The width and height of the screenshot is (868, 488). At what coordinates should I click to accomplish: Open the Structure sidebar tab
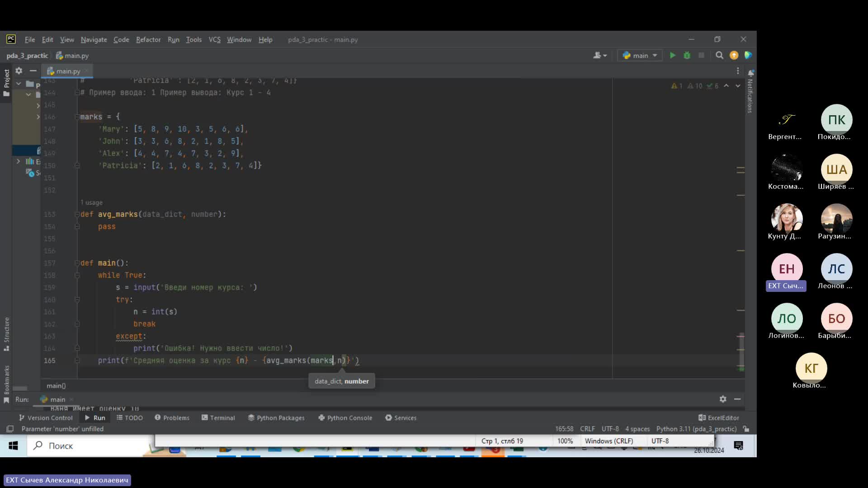pyautogui.click(x=6, y=333)
